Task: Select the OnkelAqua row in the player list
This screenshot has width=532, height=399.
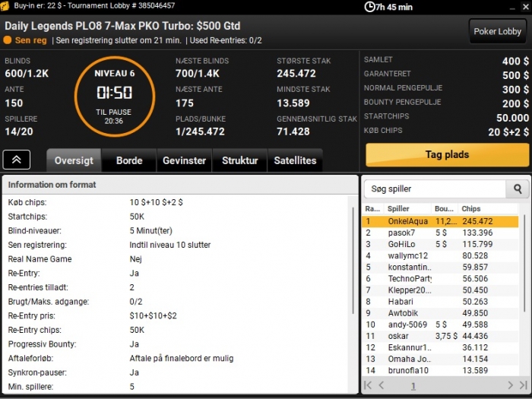Action: tap(440, 222)
